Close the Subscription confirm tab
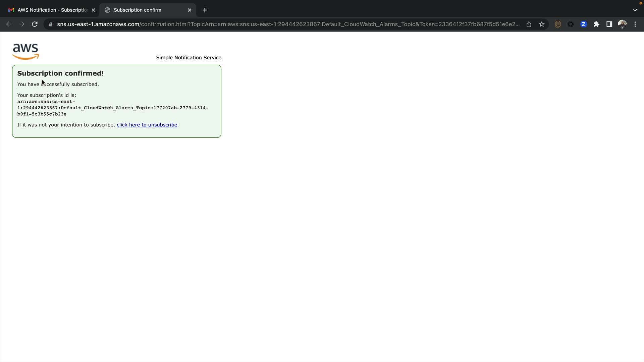Image resolution: width=644 pixels, height=362 pixels. pyautogui.click(x=190, y=10)
